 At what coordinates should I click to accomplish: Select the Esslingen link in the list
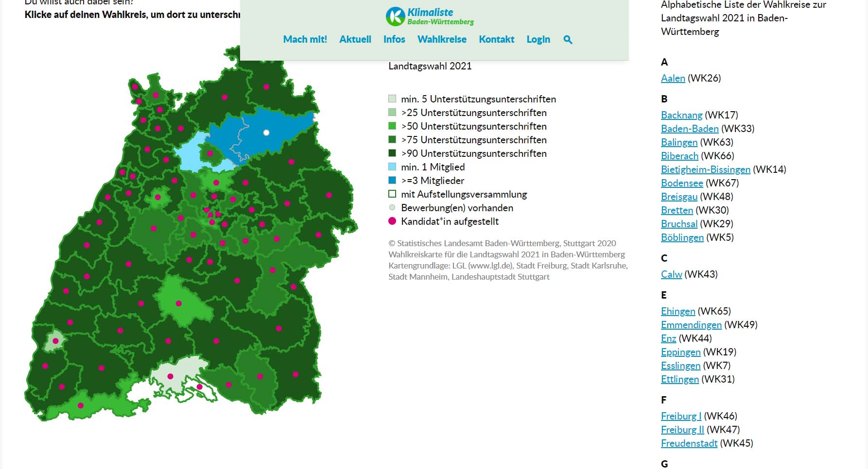[680, 366]
